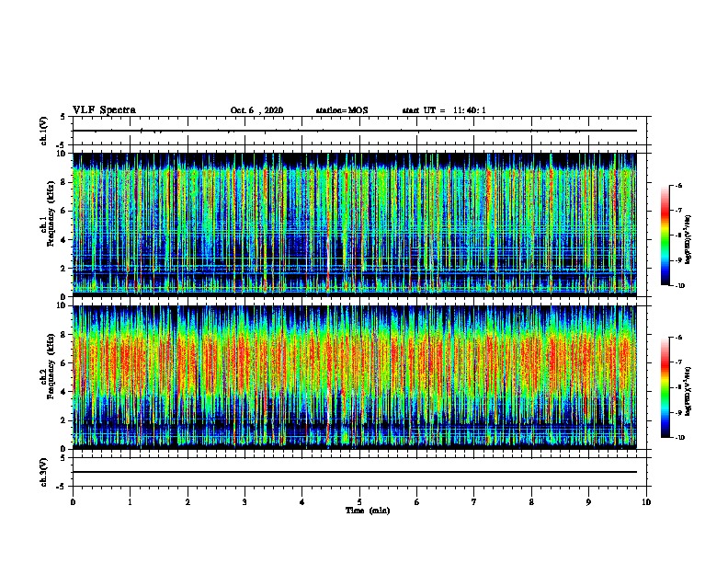Click the 'ch.3(V)' axis label
Viewport: 728px width, 563px height.
tap(44, 472)
